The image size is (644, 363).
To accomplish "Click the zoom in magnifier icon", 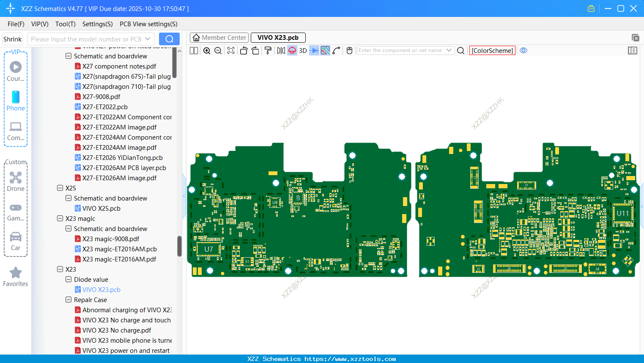I will 207,51.
